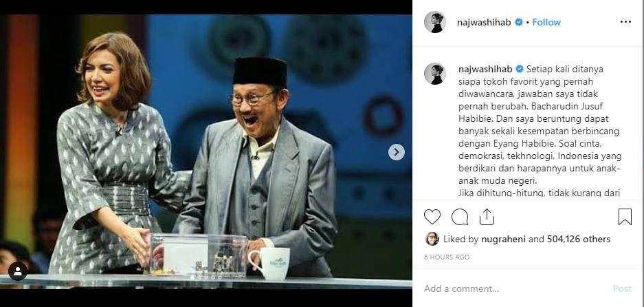This screenshot has width=644, height=307.
Task: Click najwashihab avatar in post header
Action: tap(434, 22)
